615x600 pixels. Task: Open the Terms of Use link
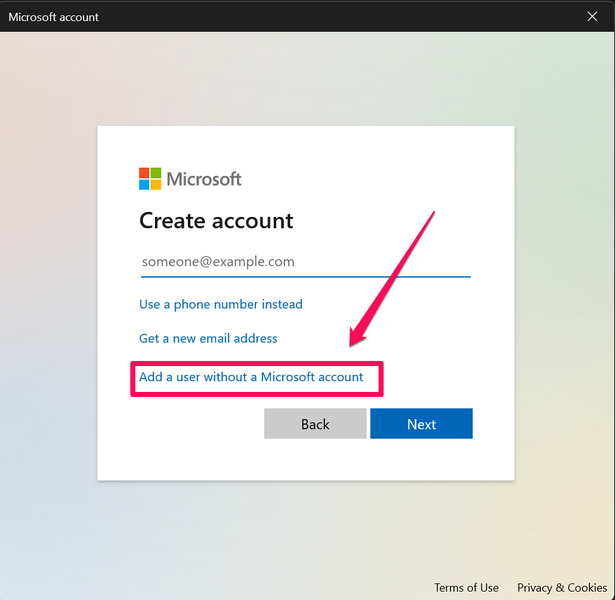[466, 587]
